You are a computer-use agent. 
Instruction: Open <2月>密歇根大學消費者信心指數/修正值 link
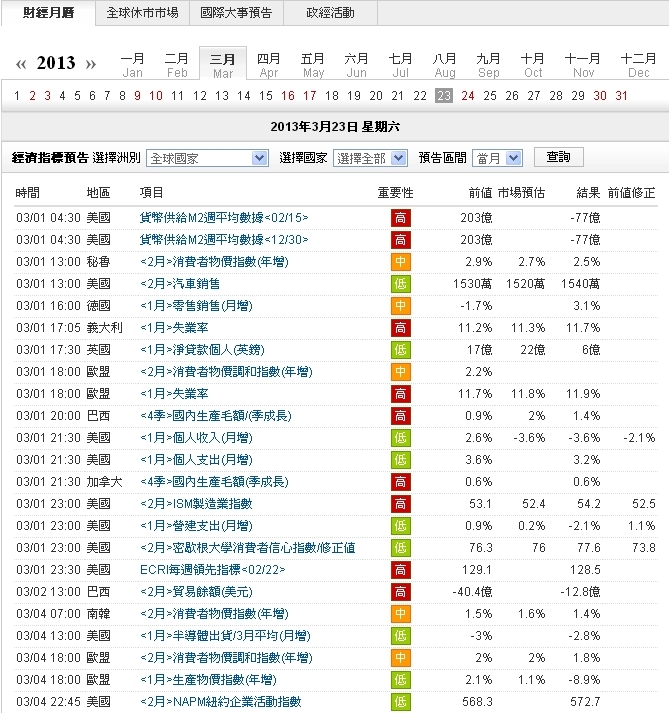247,548
